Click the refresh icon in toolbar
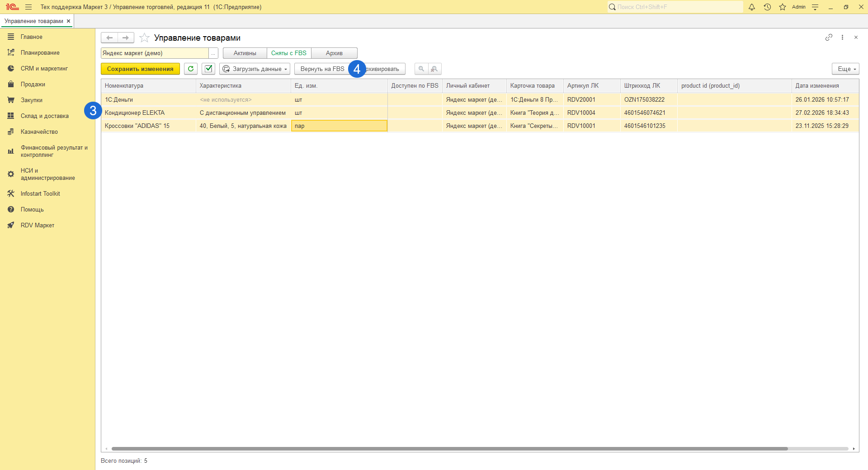Image resolution: width=868 pixels, height=470 pixels. coord(191,69)
